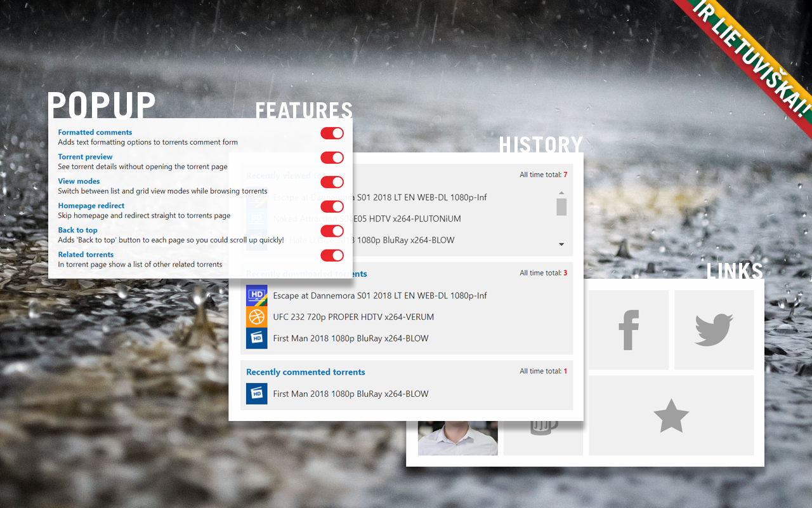Open First Man 1080p in commented list
This screenshot has height=508, width=812.
[x=351, y=394]
